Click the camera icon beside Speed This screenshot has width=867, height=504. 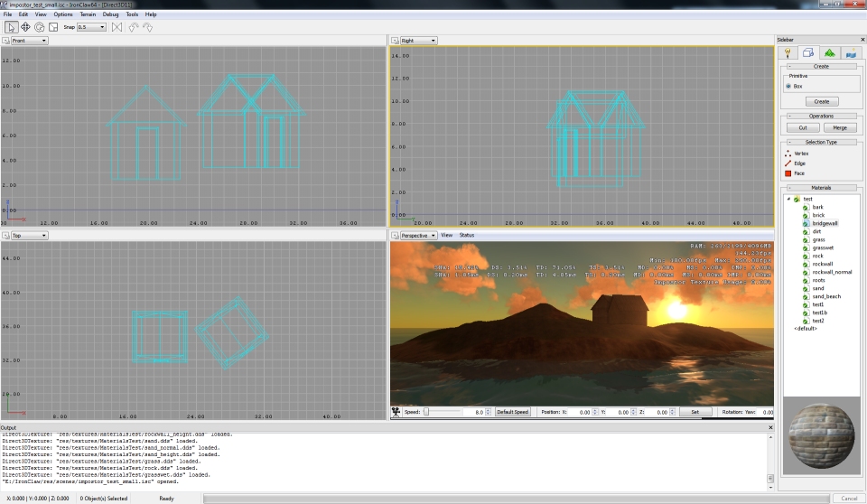(396, 412)
